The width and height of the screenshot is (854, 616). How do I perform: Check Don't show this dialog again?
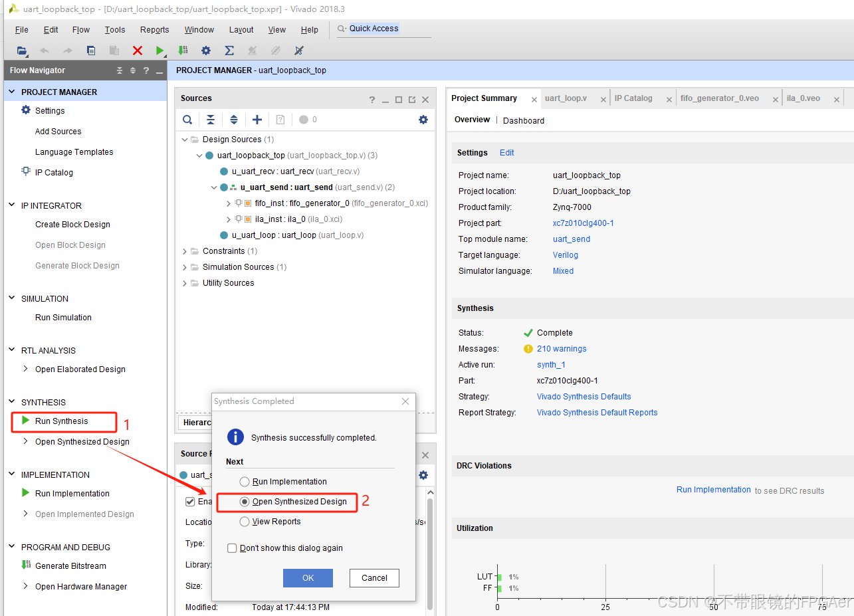(x=232, y=548)
